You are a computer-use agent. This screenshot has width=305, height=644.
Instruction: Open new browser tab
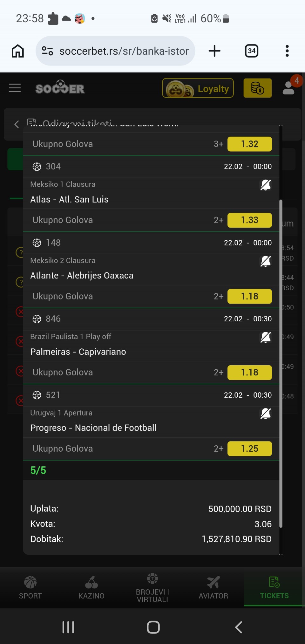pyautogui.click(x=214, y=51)
